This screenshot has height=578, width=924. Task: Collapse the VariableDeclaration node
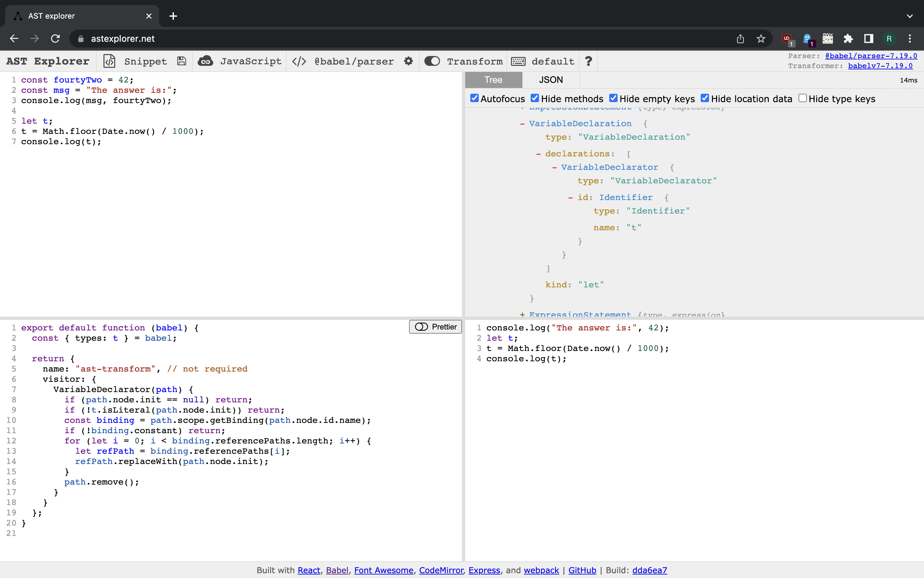pos(522,124)
